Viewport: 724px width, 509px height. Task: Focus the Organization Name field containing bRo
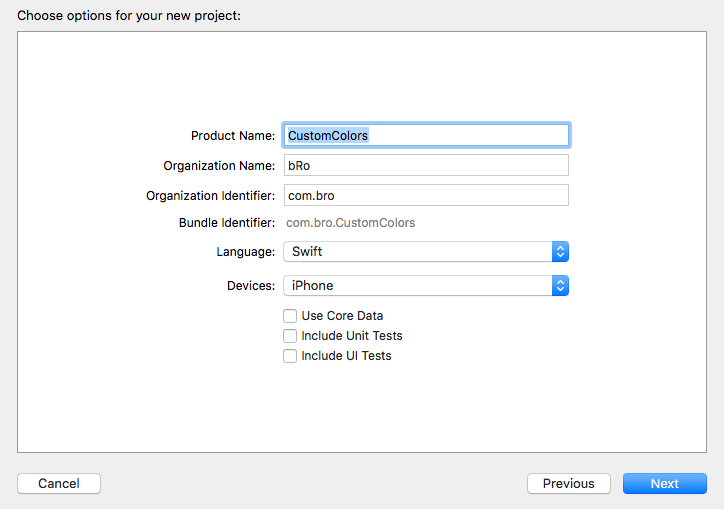(426, 165)
